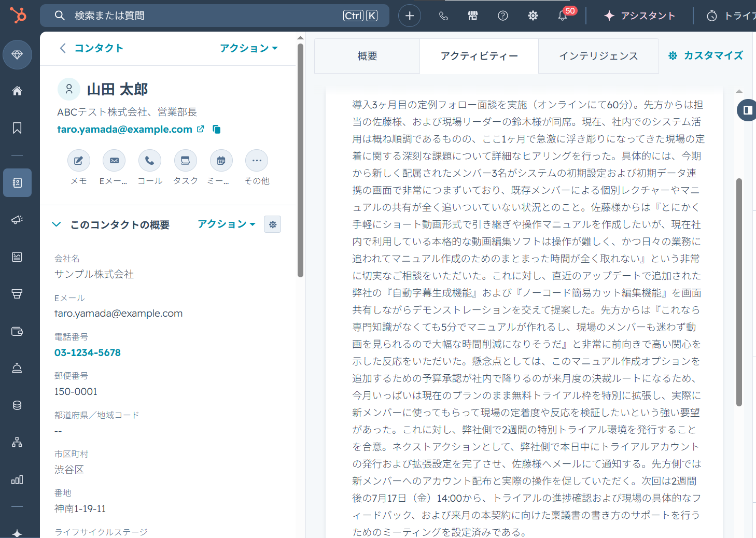Copy the contact email address icon
This screenshot has width=756, height=538.
point(217,129)
